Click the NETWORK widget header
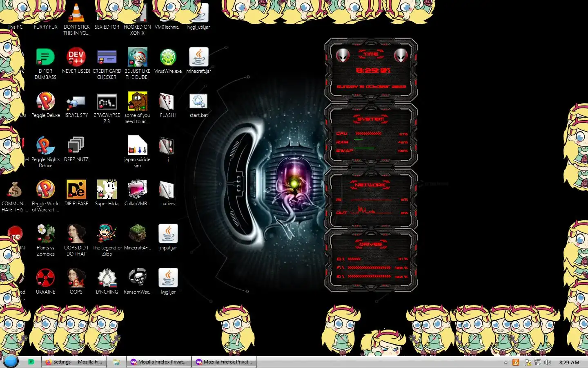This screenshot has width=588, height=368. tap(371, 185)
